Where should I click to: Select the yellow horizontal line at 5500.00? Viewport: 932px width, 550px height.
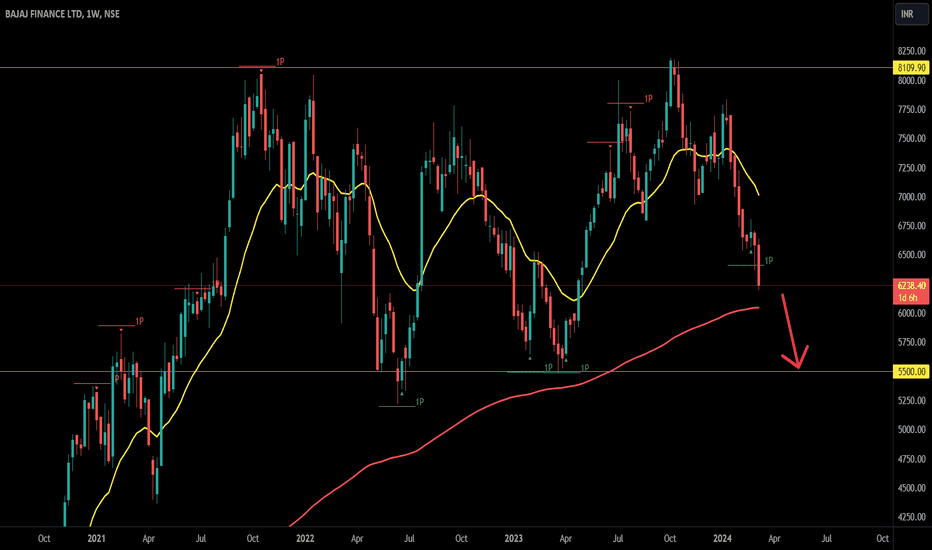tap(446, 372)
